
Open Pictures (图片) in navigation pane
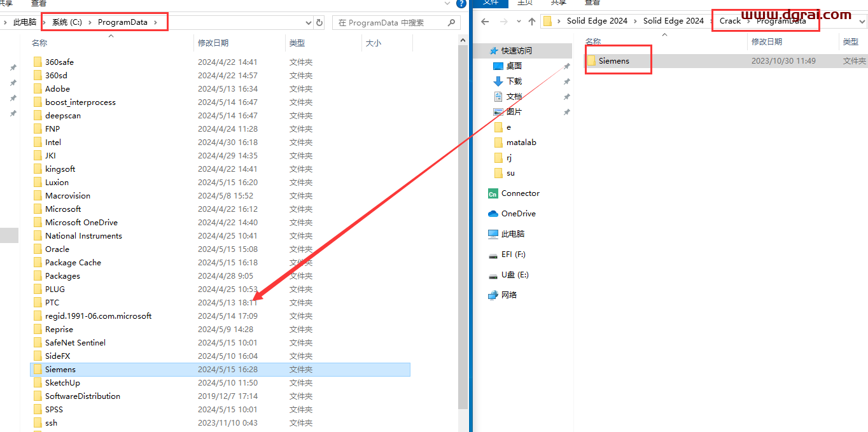pyautogui.click(x=514, y=111)
